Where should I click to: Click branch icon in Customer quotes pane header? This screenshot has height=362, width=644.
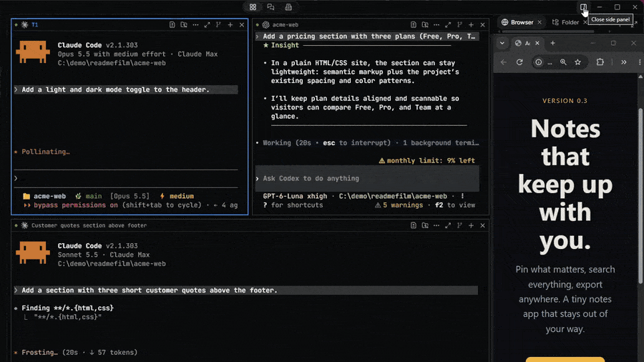tap(459, 225)
